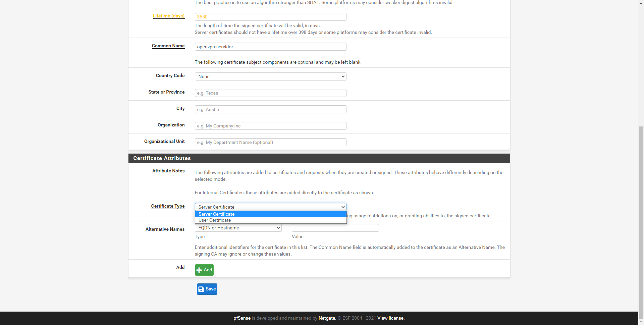Click the blue Save button
This screenshot has width=644, height=325.
[207, 289]
